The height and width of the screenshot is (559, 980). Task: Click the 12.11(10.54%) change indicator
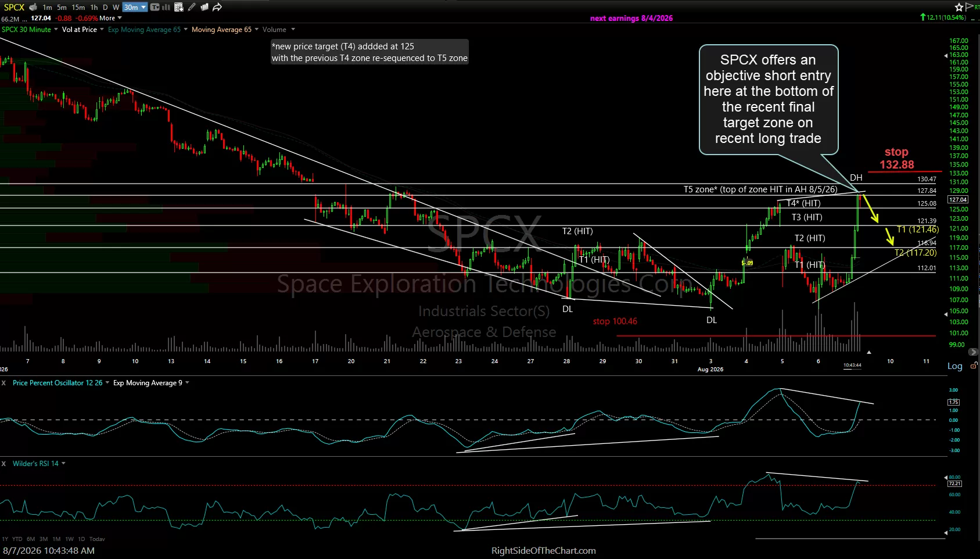tap(943, 17)
